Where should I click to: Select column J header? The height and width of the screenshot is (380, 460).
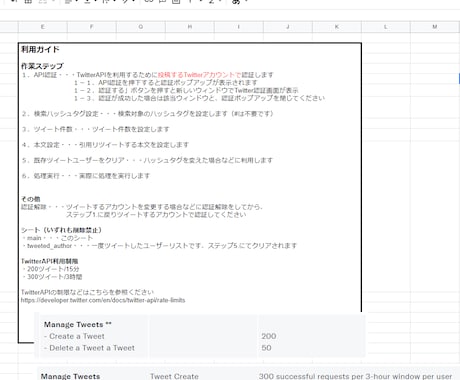[x=288, y=27]
